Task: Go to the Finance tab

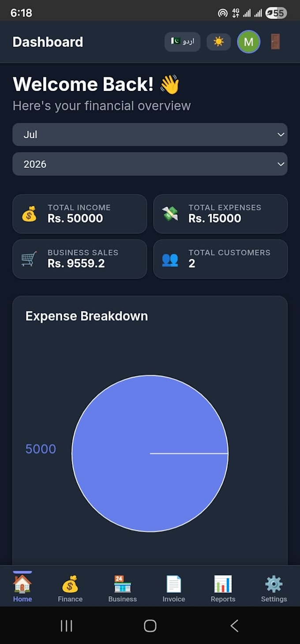Action: tap(70, 589)
